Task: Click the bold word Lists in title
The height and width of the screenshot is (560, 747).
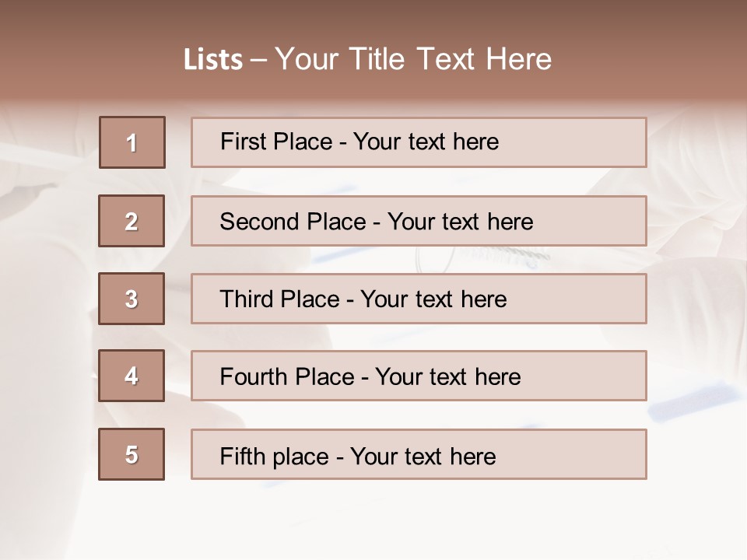Action: click(x=212, y=60)
